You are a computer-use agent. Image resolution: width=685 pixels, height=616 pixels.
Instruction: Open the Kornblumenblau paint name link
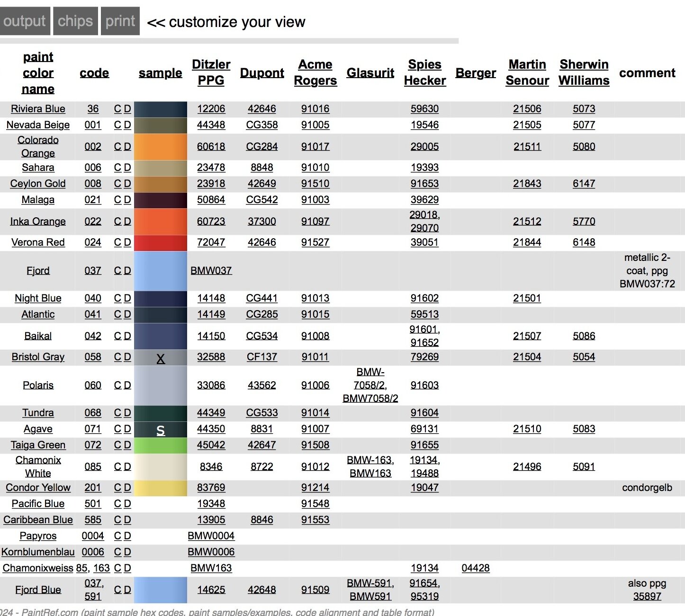pyautogui.click(x=38, y=552)
